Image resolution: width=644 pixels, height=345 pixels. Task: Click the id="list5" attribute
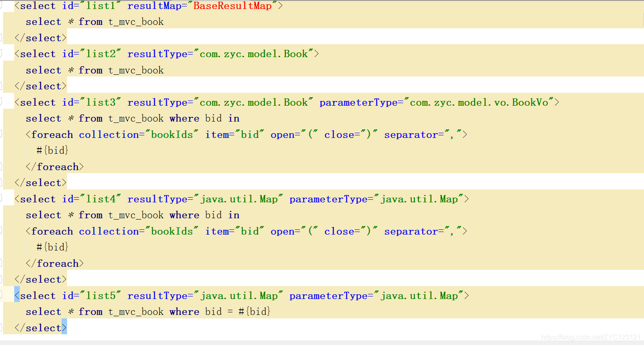click(x=92, y=296)
